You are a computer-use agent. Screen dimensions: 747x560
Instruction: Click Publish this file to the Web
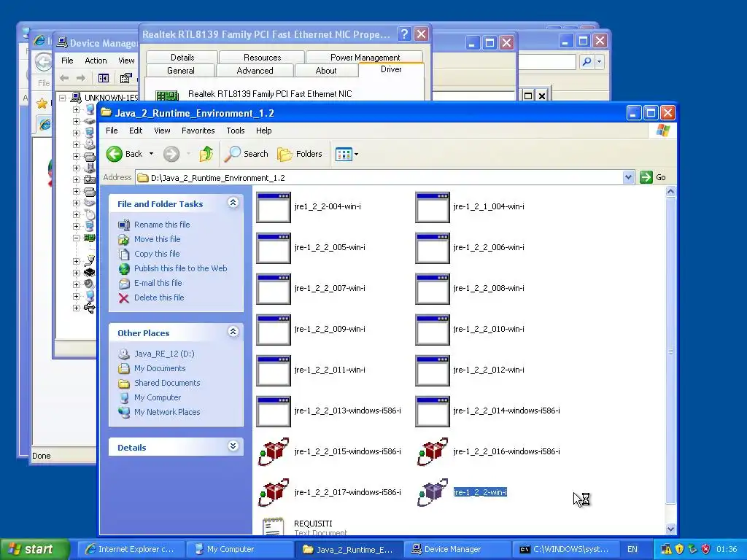(181, 268)
